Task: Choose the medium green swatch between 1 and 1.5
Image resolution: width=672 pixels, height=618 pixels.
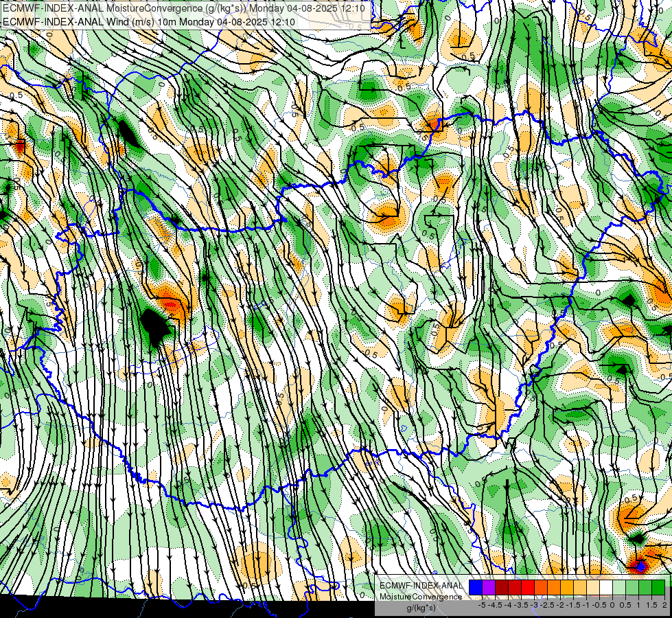Action: 645,588
